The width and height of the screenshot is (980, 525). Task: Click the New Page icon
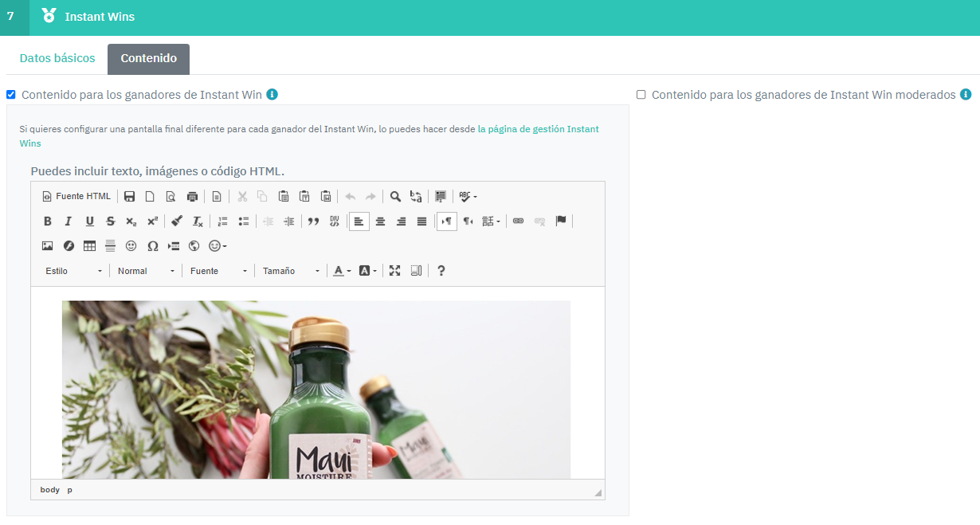coord(150,197)
